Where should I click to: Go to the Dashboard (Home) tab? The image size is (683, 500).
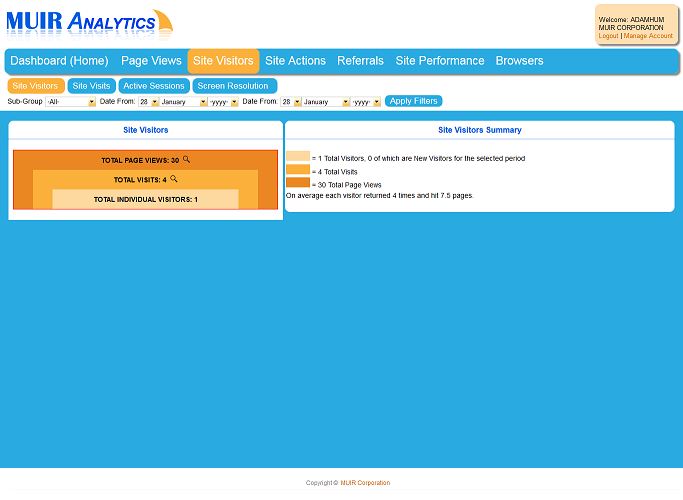point(59,61)
